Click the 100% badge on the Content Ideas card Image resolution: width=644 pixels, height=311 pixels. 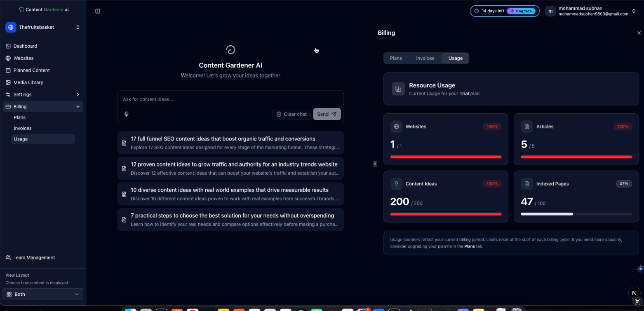[492, 184]
